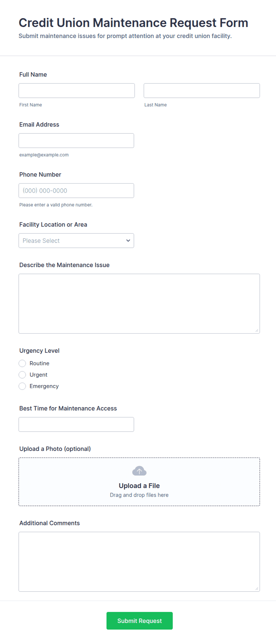This screenshot has height=644, width=276.
Task: Focus the Last Name input field
Action: click(202, 90)
